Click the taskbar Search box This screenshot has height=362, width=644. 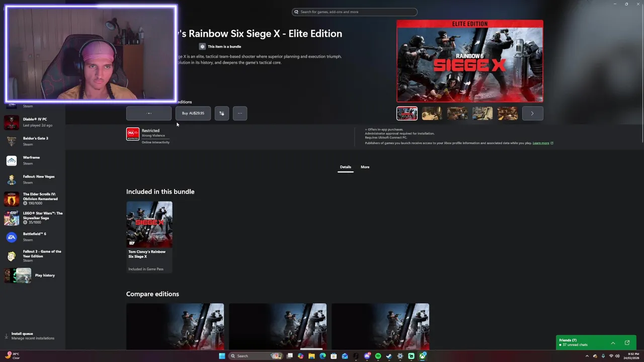pyautogui.click(x=256, y=356)
